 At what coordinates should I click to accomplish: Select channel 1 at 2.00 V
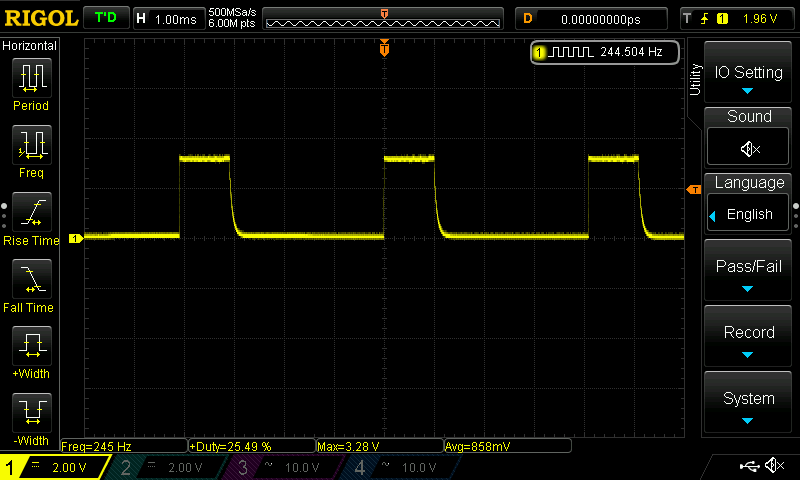[55, 467]
